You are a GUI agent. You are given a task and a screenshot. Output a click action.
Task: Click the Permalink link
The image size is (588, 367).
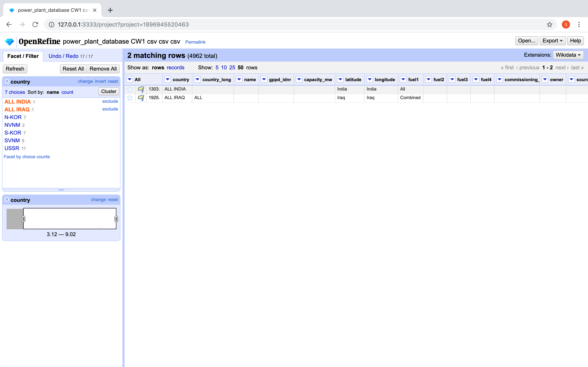(195, 42)
